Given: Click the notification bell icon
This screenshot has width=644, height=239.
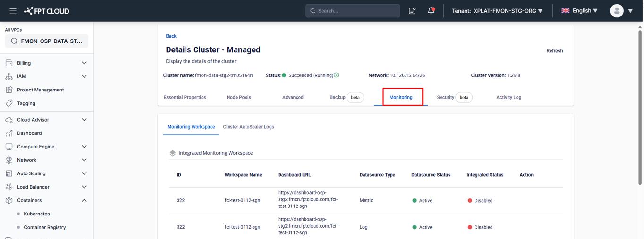Looking at the screenshot, I should pyautogui.click(x=431, y=11).
